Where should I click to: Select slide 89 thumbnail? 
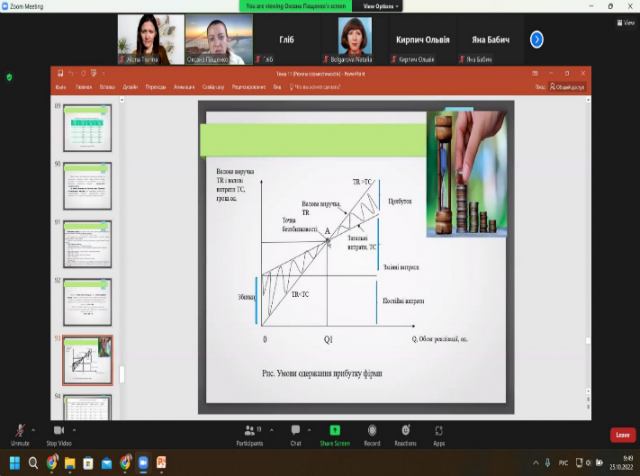(x=87, y=128)
